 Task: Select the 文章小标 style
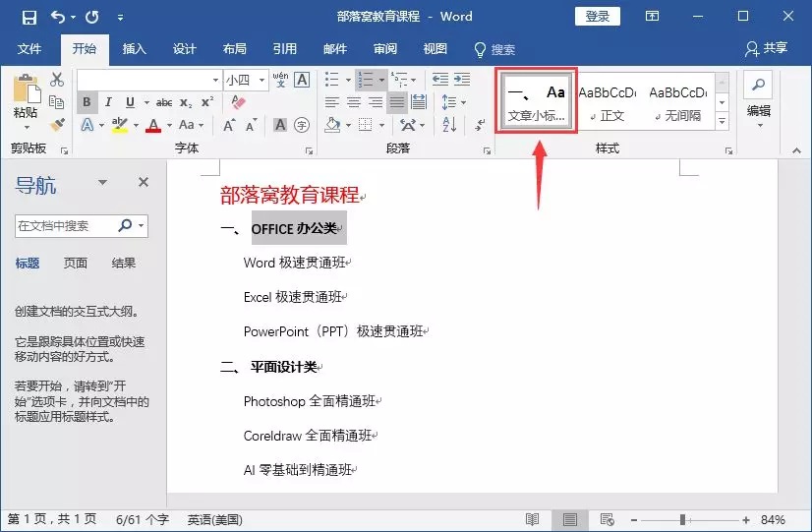pos(537,101)
